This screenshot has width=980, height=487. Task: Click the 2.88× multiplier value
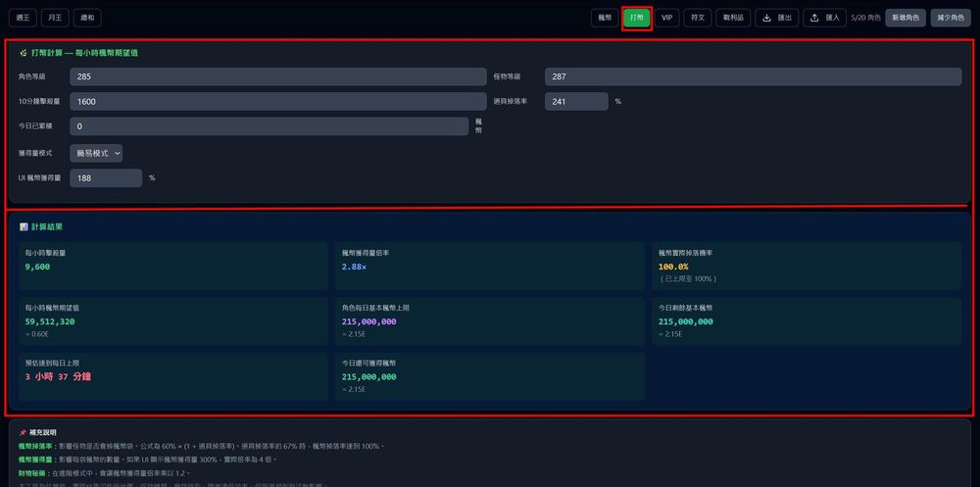point(355,267)
